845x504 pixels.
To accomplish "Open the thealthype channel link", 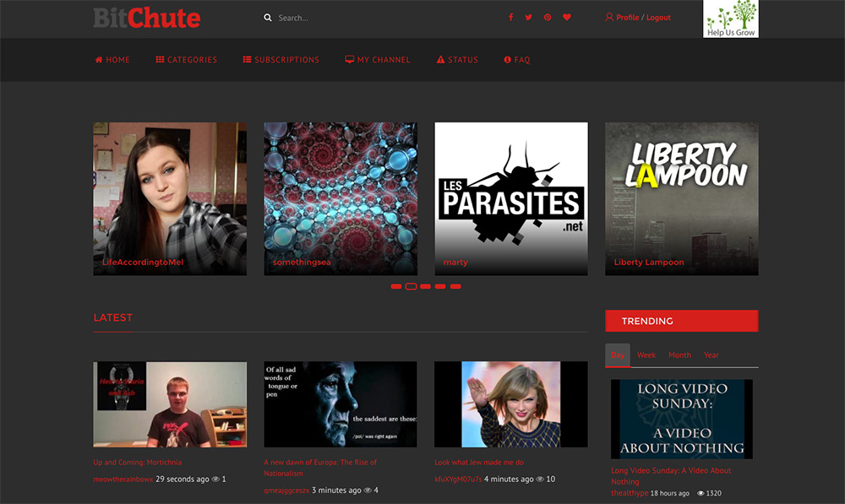I will click(630, 493).
